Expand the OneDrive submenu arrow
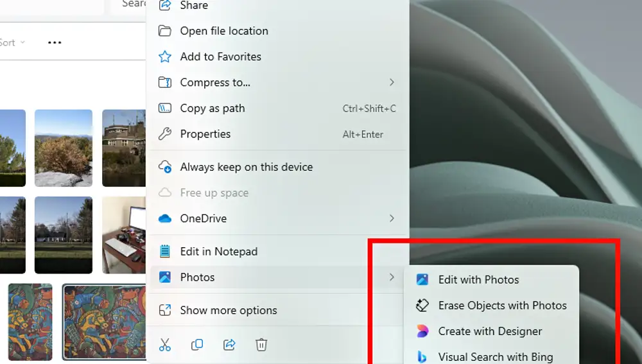 coord(392,219)
